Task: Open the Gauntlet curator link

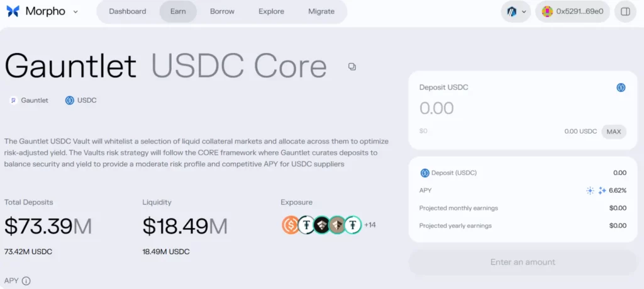Action: (29, 100)
